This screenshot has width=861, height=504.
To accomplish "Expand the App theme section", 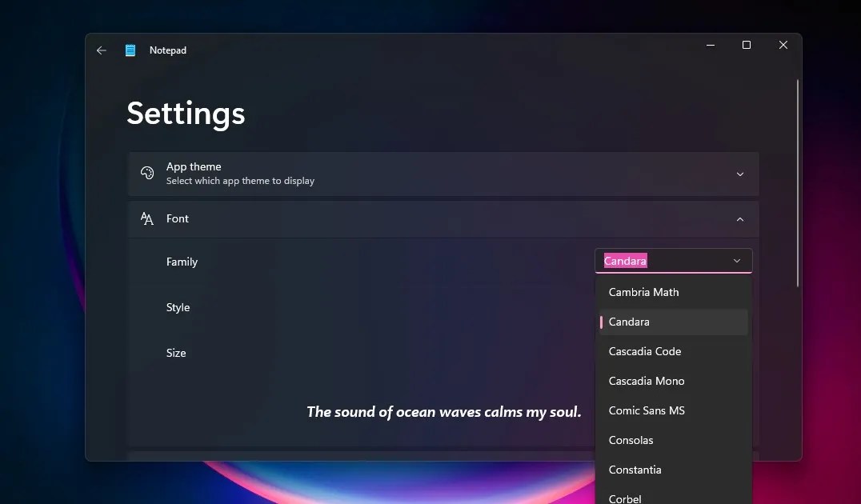I will 739,173.
